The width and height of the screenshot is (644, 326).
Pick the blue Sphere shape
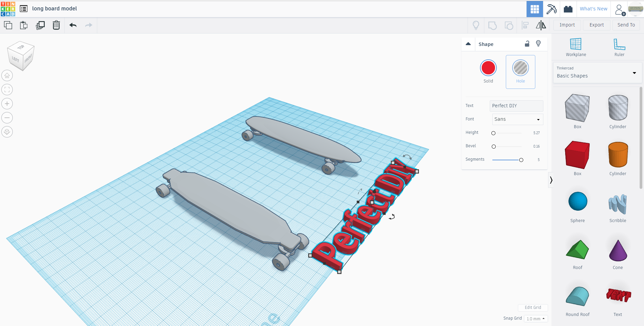click(578, 201)
